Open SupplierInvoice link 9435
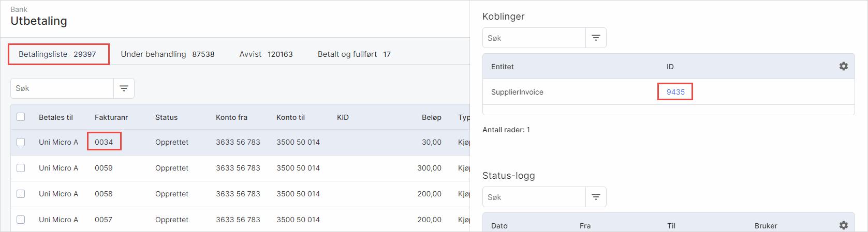The image size is (868, 232). (x=675, y=92)
